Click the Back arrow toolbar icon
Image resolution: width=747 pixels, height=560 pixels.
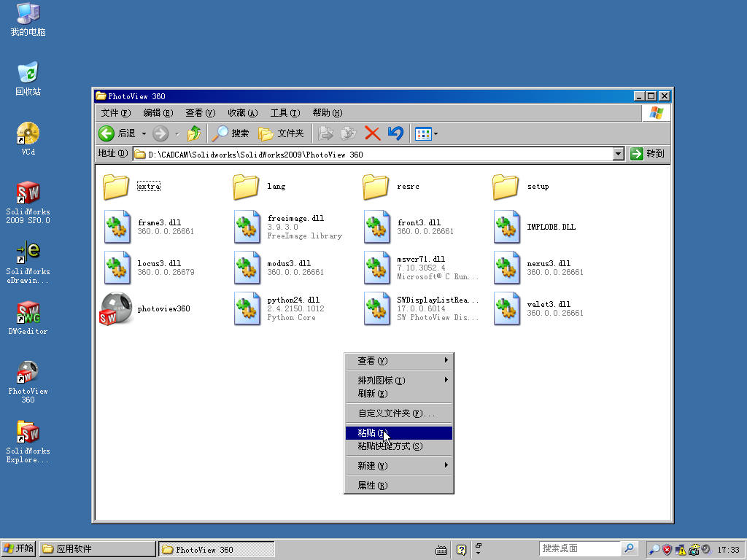click(x=107, y=133)
